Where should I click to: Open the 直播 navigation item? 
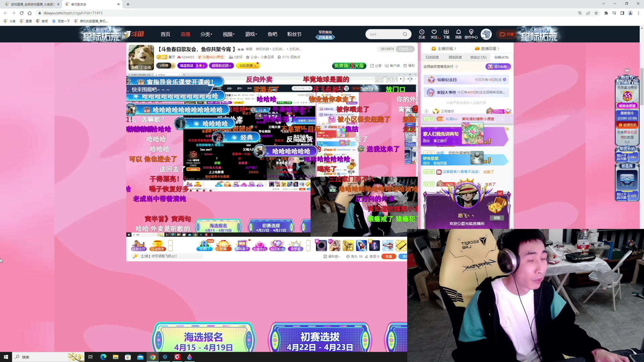click(185, 34)
